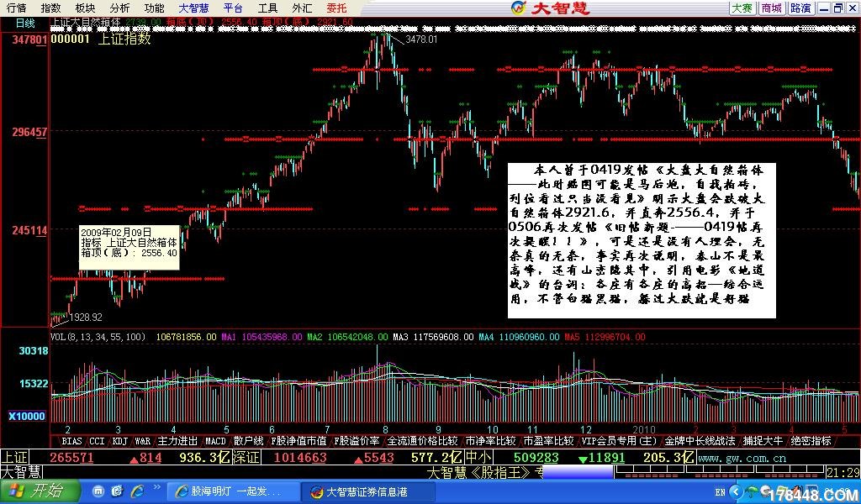Select the BIAS indicator tab
Viewport: 861px width, 504px height.
coord(72,440)
